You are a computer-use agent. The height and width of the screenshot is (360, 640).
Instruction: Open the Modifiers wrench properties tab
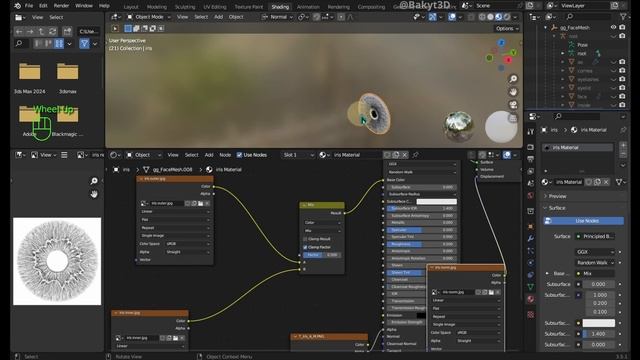pos(531,238)
